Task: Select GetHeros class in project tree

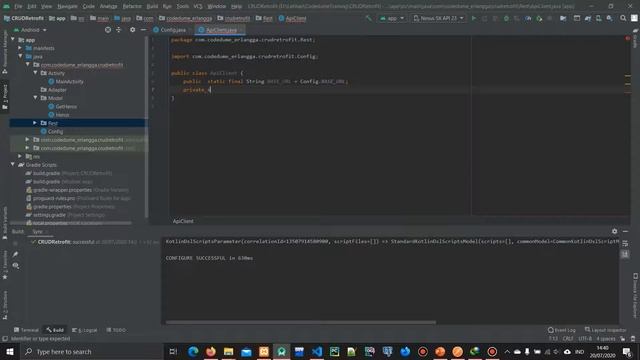Action: 63,106
